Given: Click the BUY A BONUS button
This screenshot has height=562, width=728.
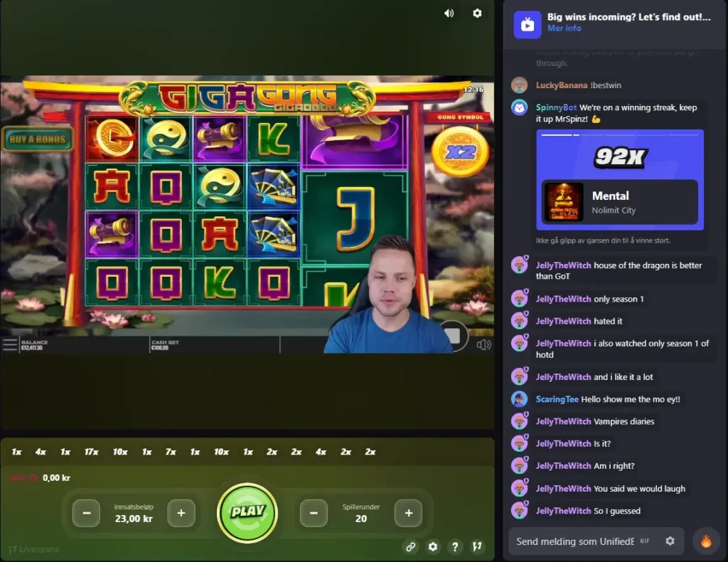Looking at the screenshot, I should 38,140.
